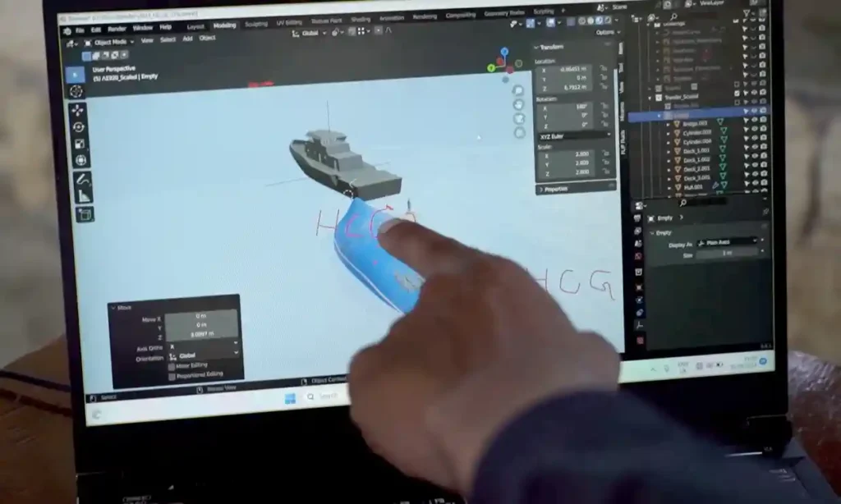Image resolution: width=841 pixels, height=504 pixels.
Task: Open the XYZ Euler rotation mode dropdown
Action: click(574, 135)
